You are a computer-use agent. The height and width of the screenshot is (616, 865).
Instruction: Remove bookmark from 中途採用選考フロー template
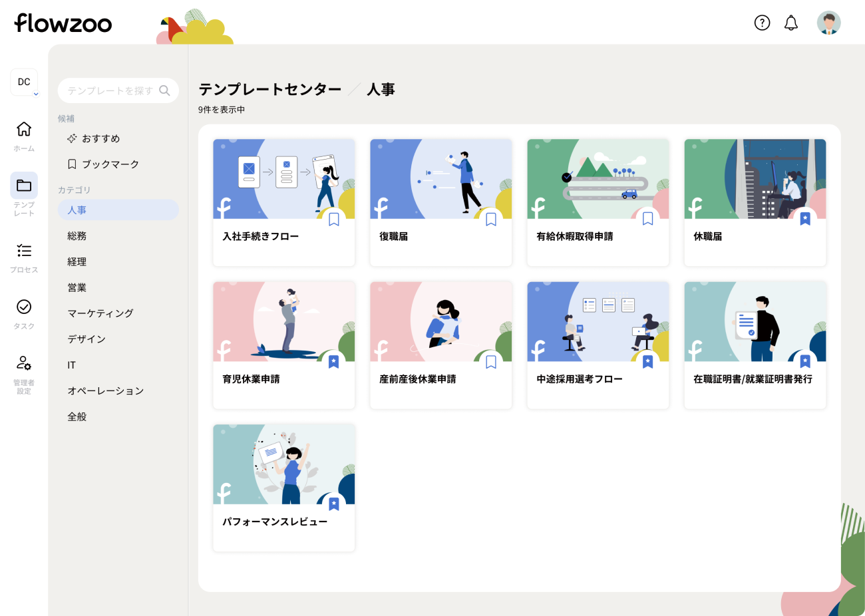648,362
